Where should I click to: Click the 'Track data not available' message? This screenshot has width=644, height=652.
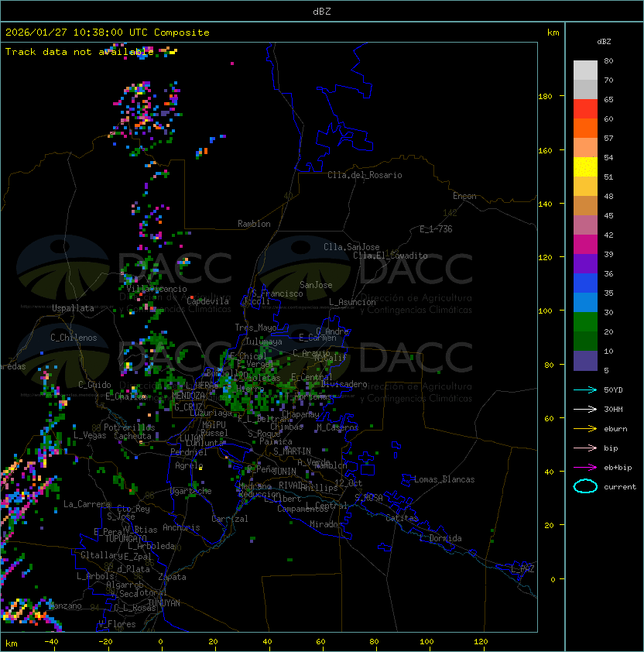click(x=80, y=52)
